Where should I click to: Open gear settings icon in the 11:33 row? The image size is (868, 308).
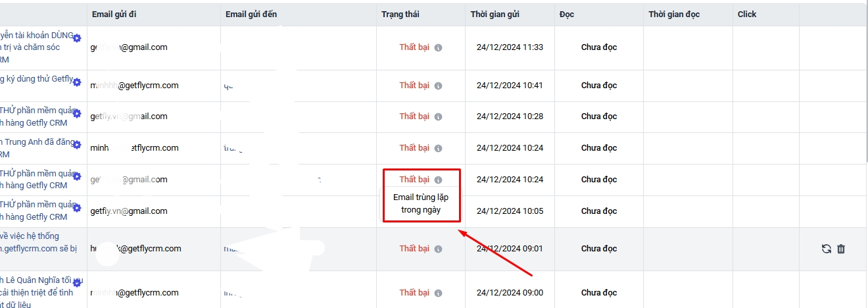pos(77,39)
